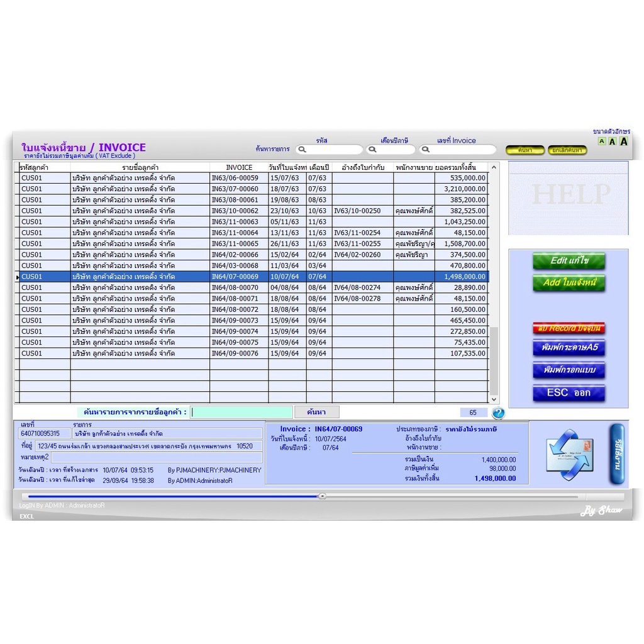The width and height of the screenshot is (644, 644).
Task: Click the scroll-down arrow of invoice list
Action: point(494,399)
